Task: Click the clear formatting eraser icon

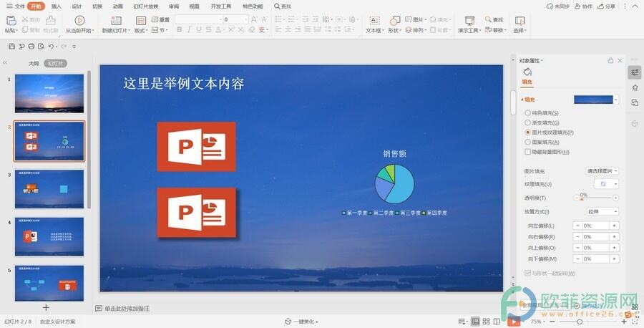Action: coord(252,29)
